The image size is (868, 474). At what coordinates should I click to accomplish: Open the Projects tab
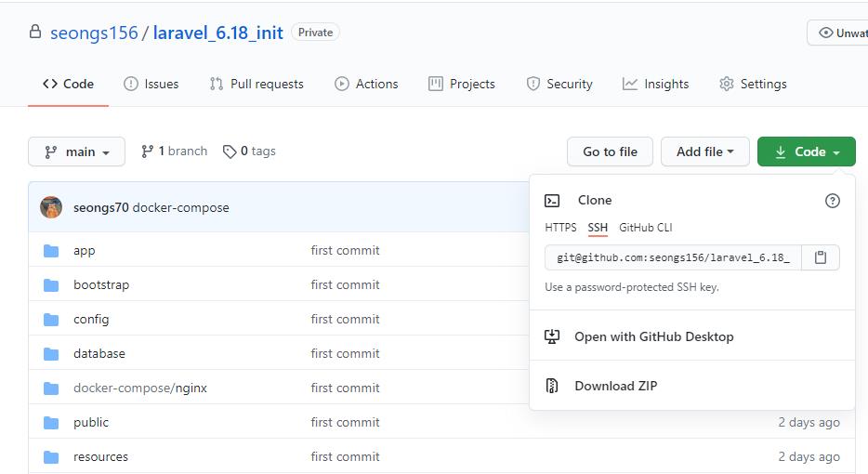(x=462, y=84)
